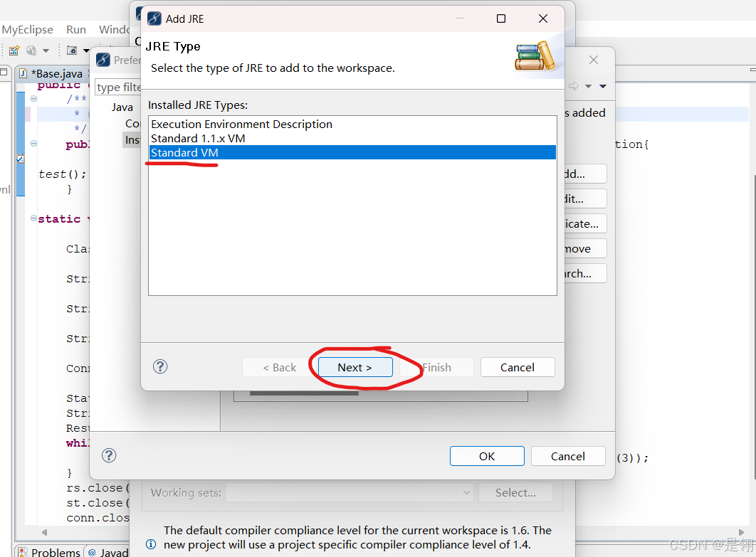Click the books icon in the JRE Type header

coord(535,55)
